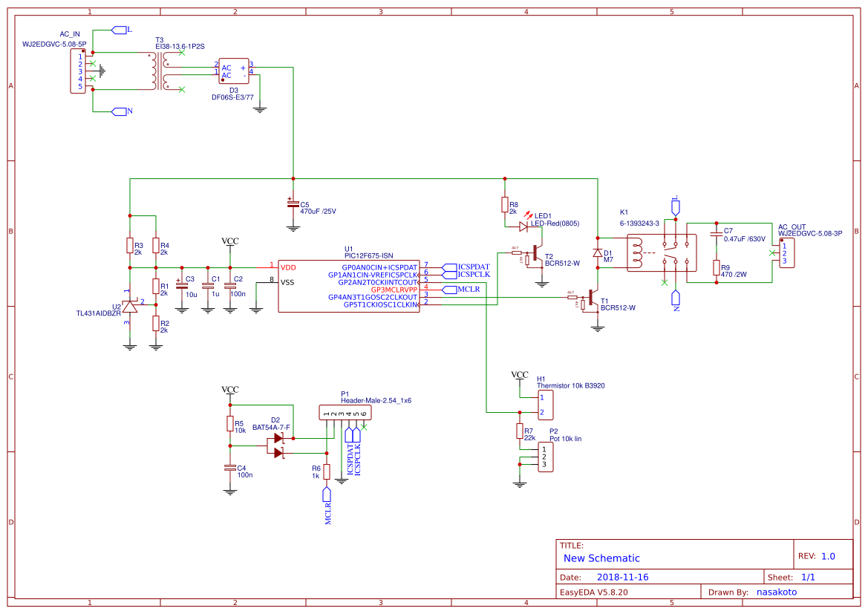
Task: Click pin 1 checkmark on AC_IN connector
Action: coord(93,64)
